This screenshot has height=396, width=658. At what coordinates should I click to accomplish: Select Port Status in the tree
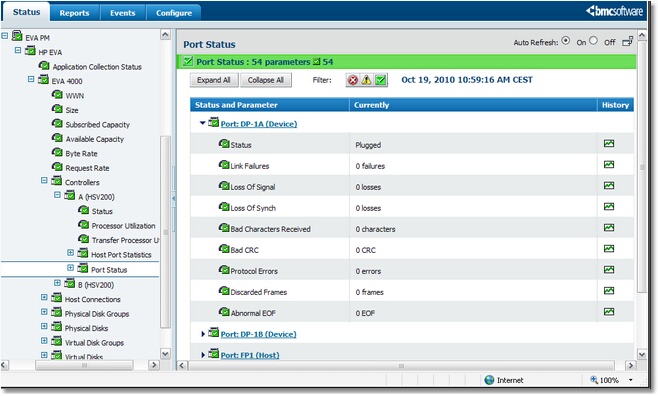[109, 270]
